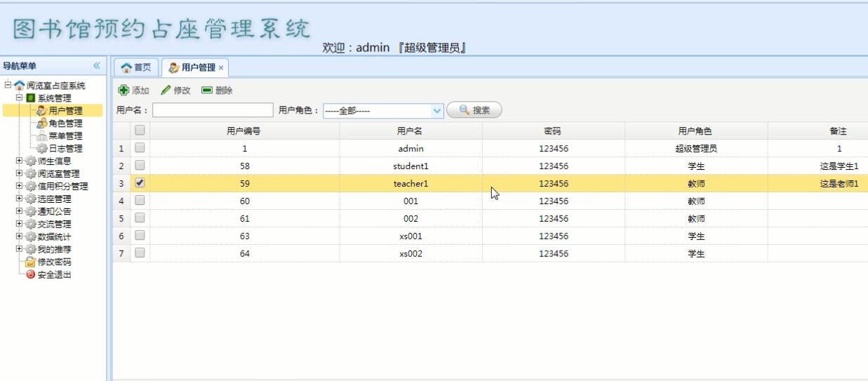Toggle the select-all checkbox in table header
868x381 pixels.
(x=140, y=131)
